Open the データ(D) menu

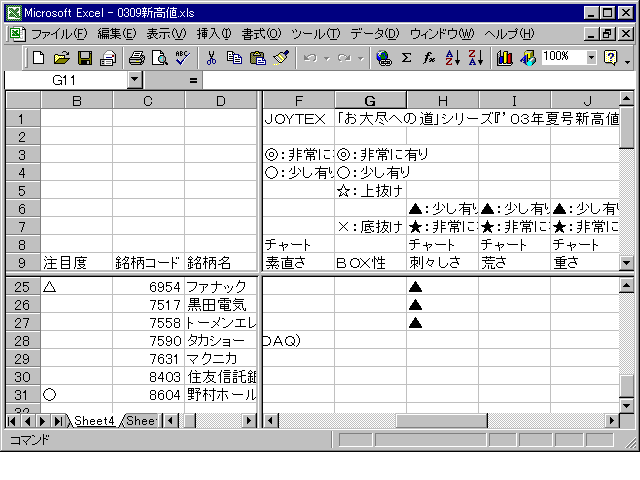(375, 33)
